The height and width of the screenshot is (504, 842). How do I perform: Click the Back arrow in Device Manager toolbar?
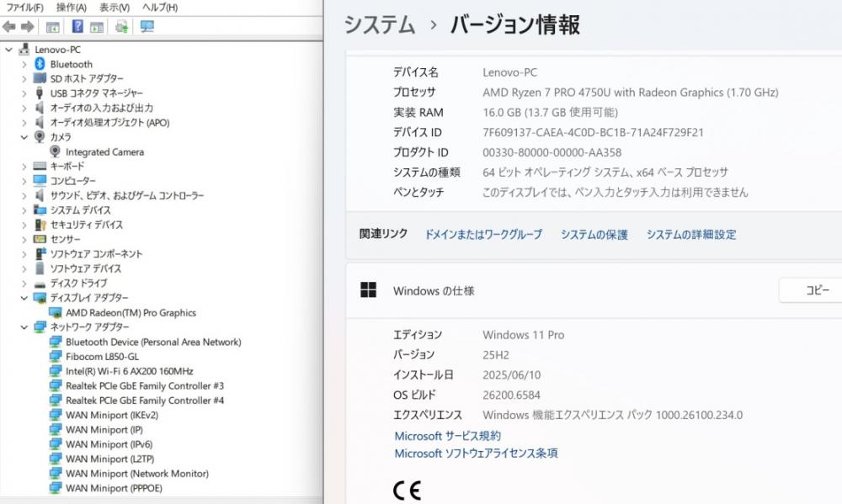9,26
